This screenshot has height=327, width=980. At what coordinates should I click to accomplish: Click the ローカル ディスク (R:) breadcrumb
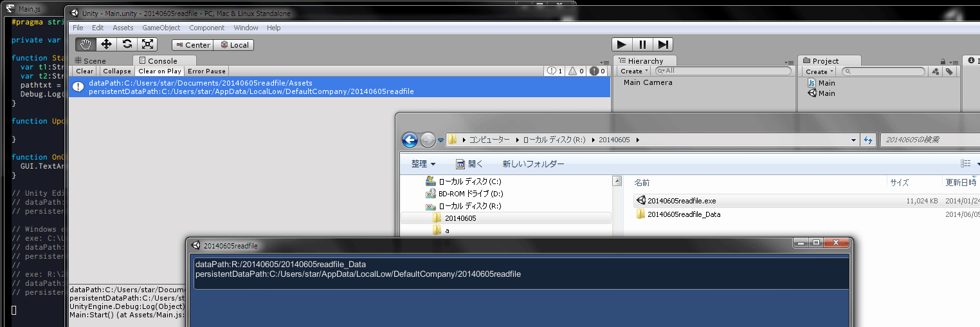point(554,140)
